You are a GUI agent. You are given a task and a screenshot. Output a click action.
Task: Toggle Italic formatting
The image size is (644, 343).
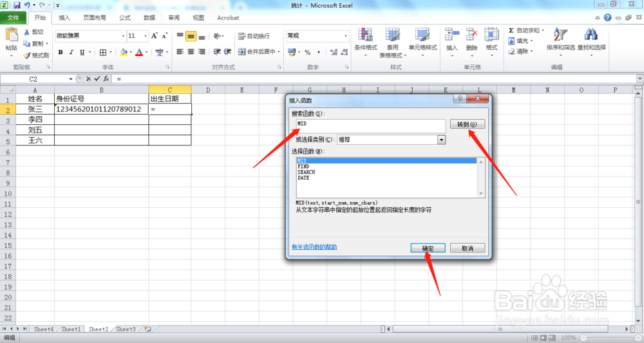click(71, 52)
